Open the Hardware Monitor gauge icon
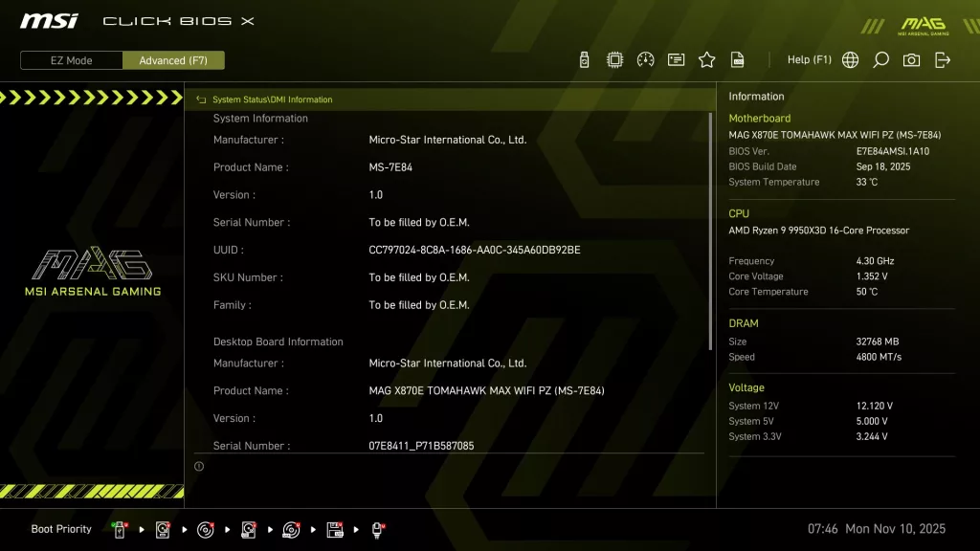The height and width of the screenshot is (551, 980). 644,59
